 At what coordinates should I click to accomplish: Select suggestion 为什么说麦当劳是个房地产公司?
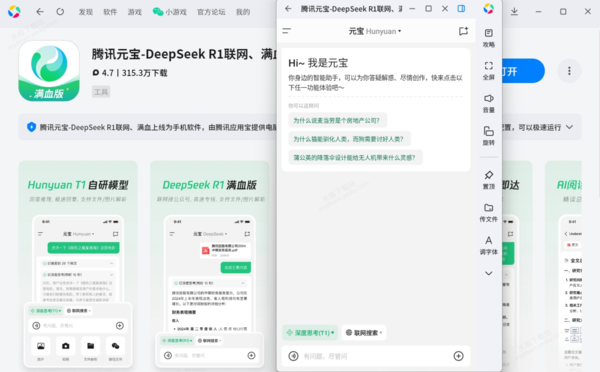point(337,121)
